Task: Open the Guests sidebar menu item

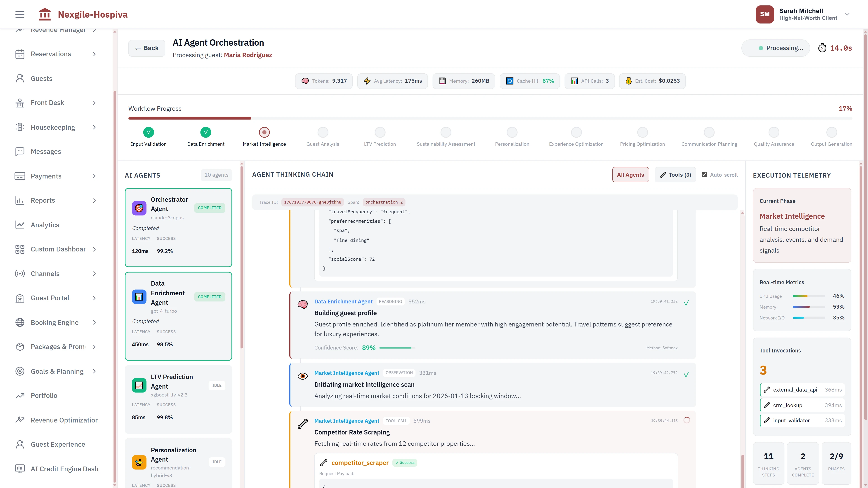Action: coord(42,78)
